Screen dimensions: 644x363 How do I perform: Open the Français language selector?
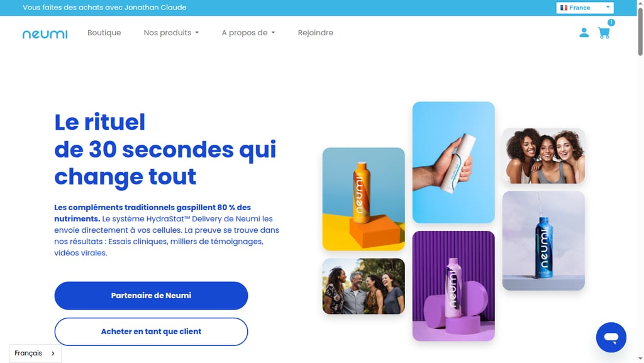35,353
